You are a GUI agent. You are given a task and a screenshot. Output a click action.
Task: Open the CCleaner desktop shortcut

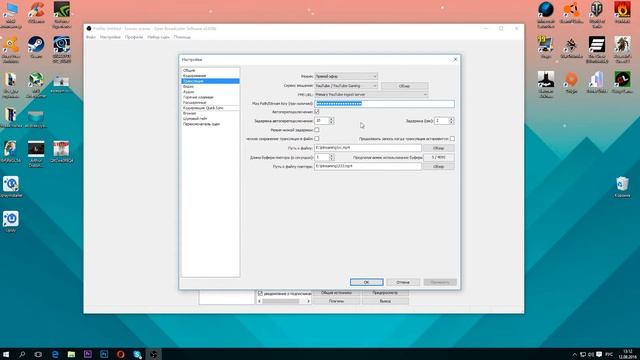(36, 12)
